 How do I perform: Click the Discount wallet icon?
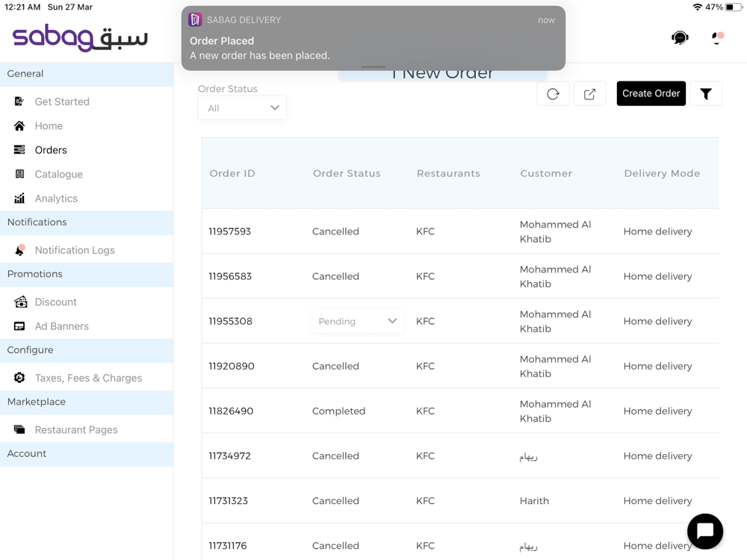20,302
